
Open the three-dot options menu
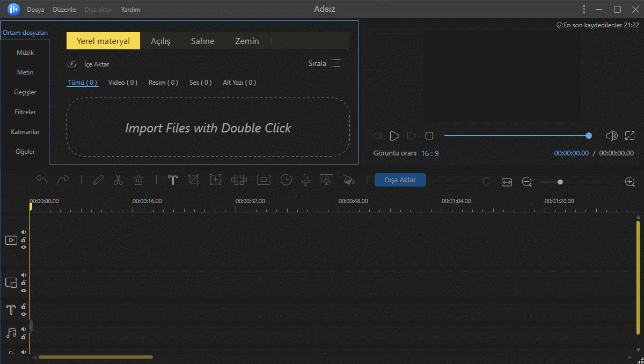[x=584, y=10]
